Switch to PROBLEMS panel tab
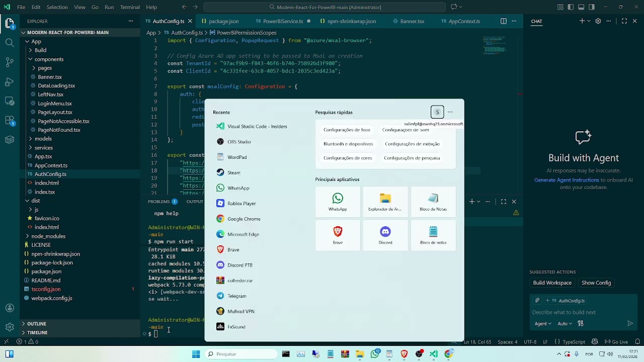 (x=162, y=201)
